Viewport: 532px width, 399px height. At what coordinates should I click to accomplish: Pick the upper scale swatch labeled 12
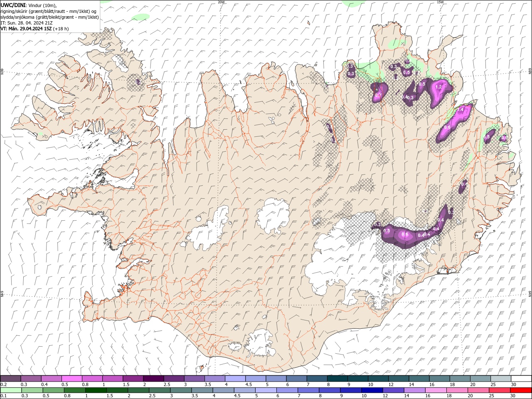399,378
